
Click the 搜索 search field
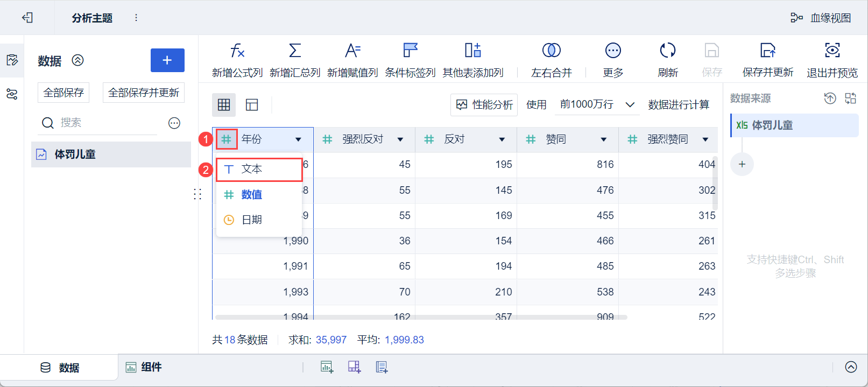point(108,123)
